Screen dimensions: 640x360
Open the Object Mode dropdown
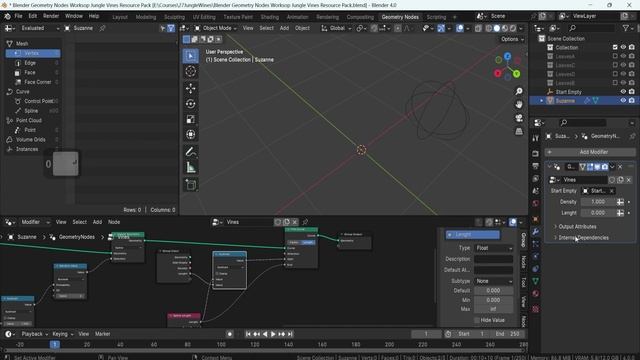coord(216,28)
